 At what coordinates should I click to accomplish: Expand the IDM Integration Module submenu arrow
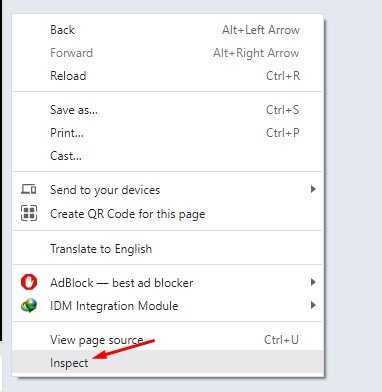(x=313, y=305)
